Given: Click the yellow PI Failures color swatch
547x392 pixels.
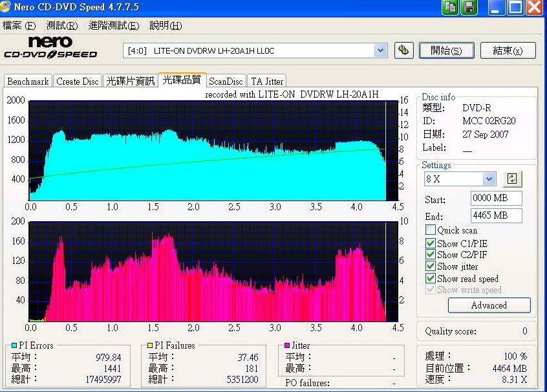Looking at the screenshot, I should pos(150,345).
